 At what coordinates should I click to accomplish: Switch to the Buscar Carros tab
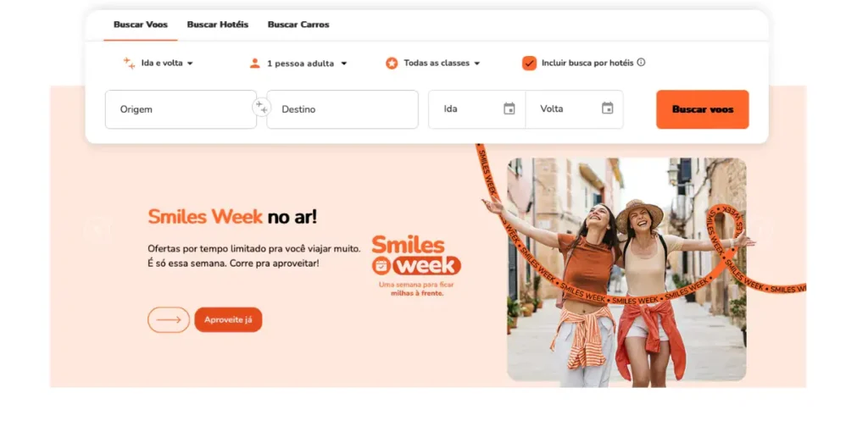298,25
